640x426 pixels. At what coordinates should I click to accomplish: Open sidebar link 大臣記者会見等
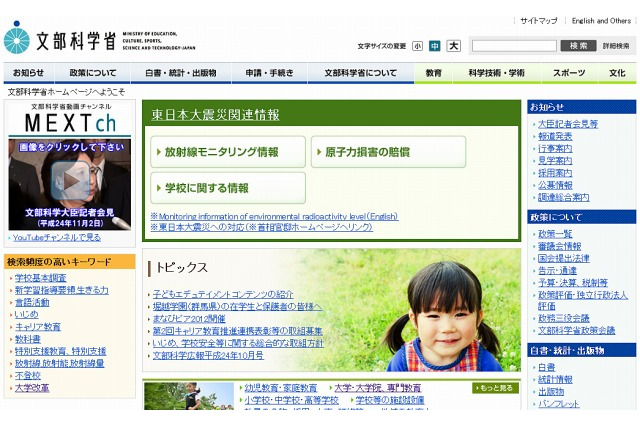pyautogui.click(x=568, y=124)
